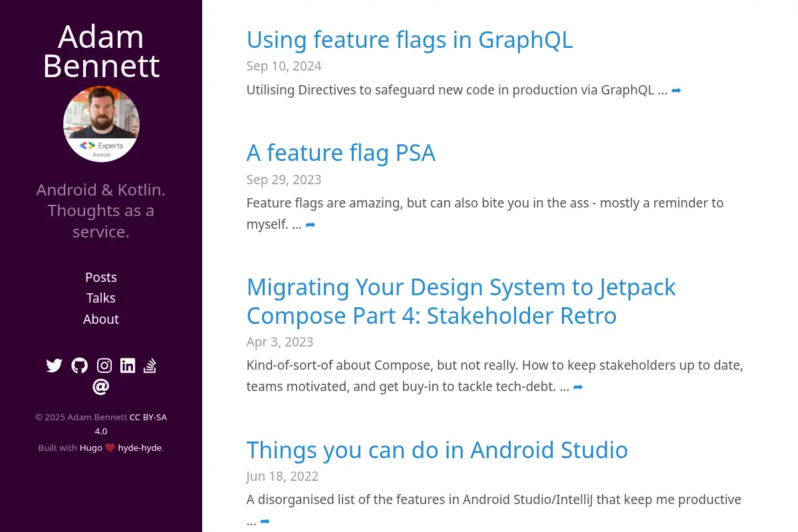Open 'Things you can do in Android Studio'

tap(437, 450)
